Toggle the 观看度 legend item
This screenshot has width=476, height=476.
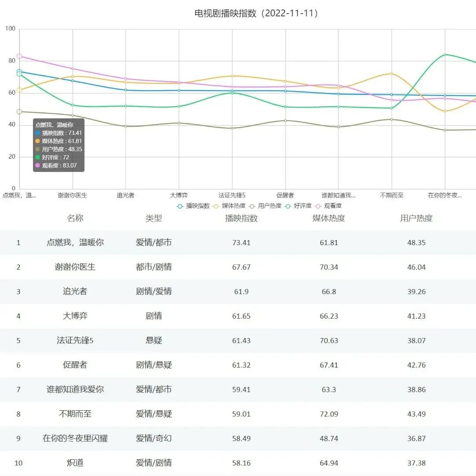(330, 206)
